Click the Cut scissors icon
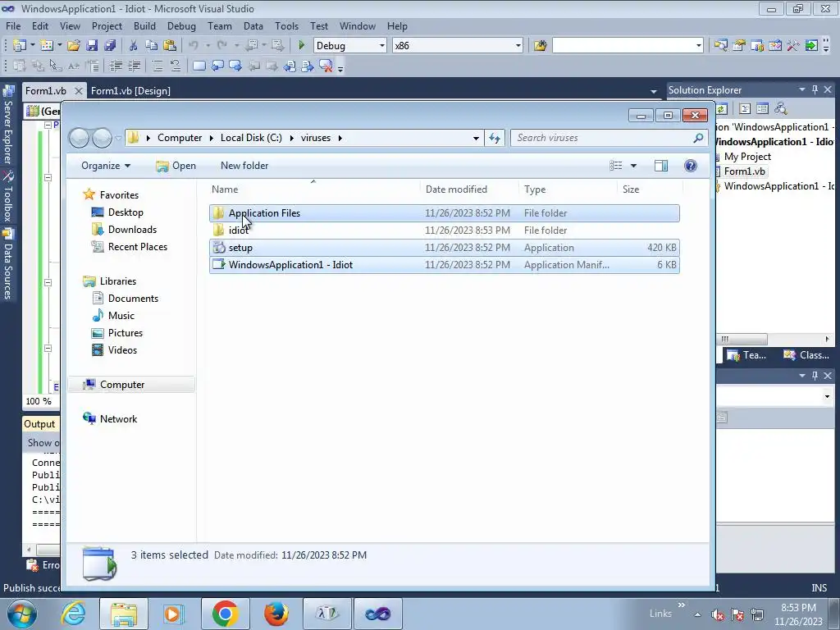Image resolution: width=840 pixels, height=630 pixels. click(134, 46)
